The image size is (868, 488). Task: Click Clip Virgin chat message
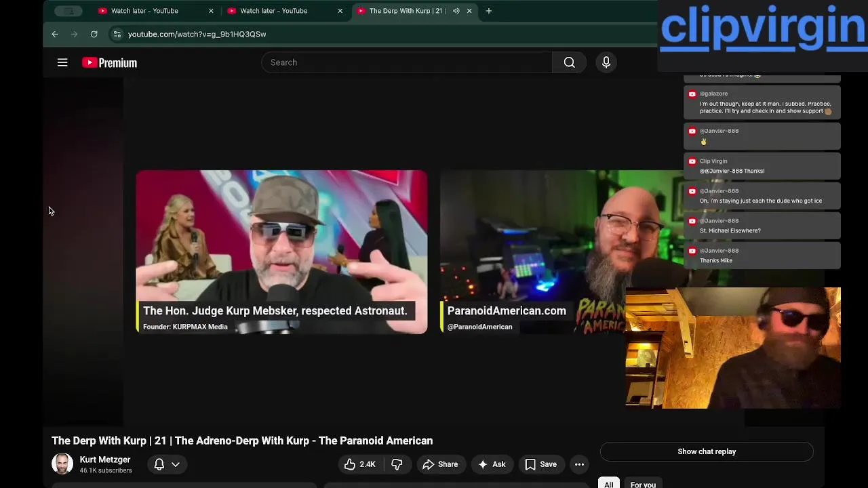pos(762,166)
